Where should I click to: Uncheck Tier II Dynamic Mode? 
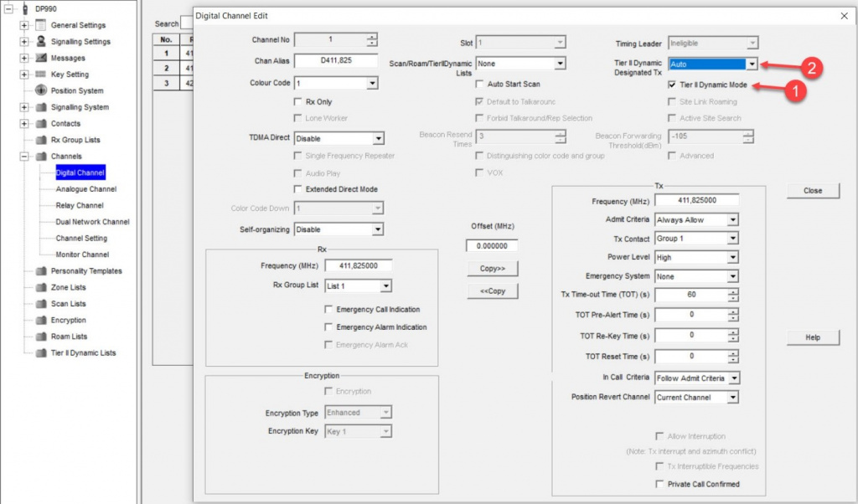[x=672, y=85]
